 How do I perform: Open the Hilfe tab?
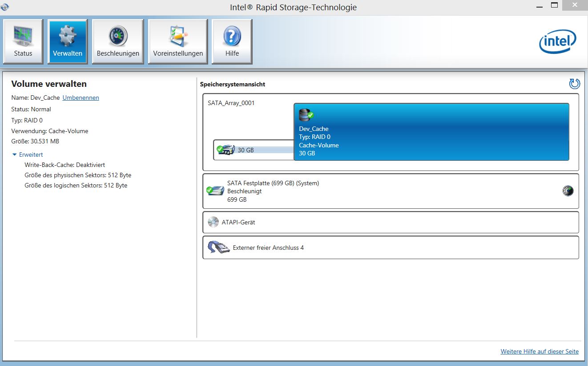click(232, 42)
